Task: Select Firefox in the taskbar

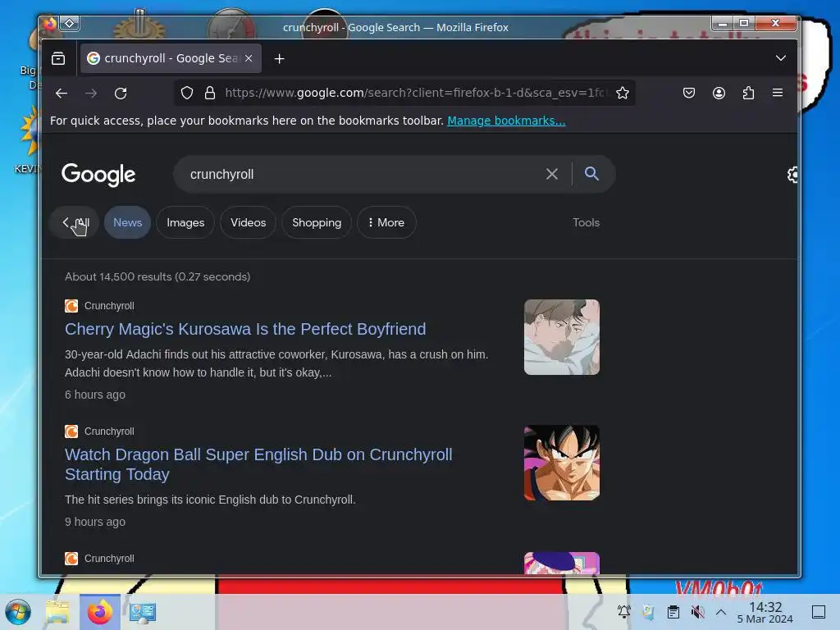Action: [99, 612]
